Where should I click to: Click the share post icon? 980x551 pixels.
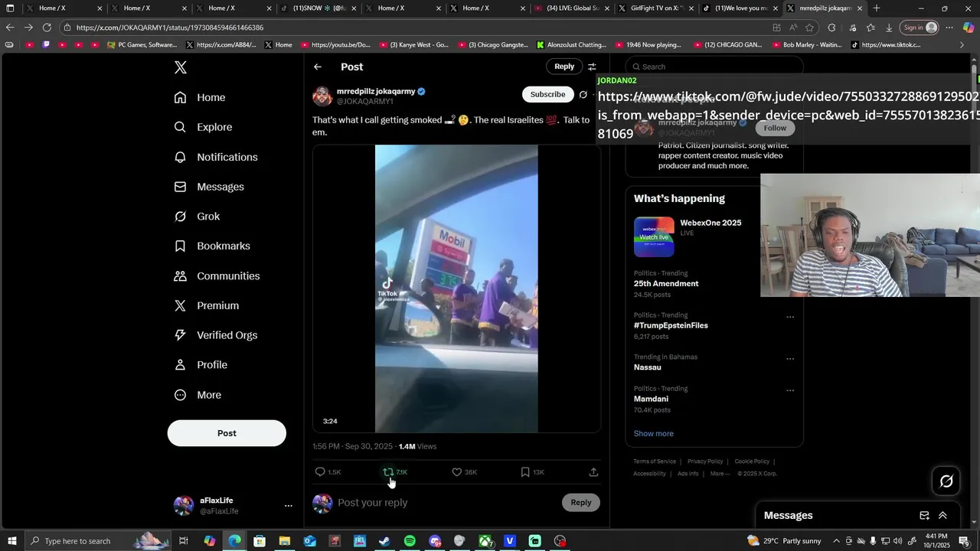click(593, 472)
